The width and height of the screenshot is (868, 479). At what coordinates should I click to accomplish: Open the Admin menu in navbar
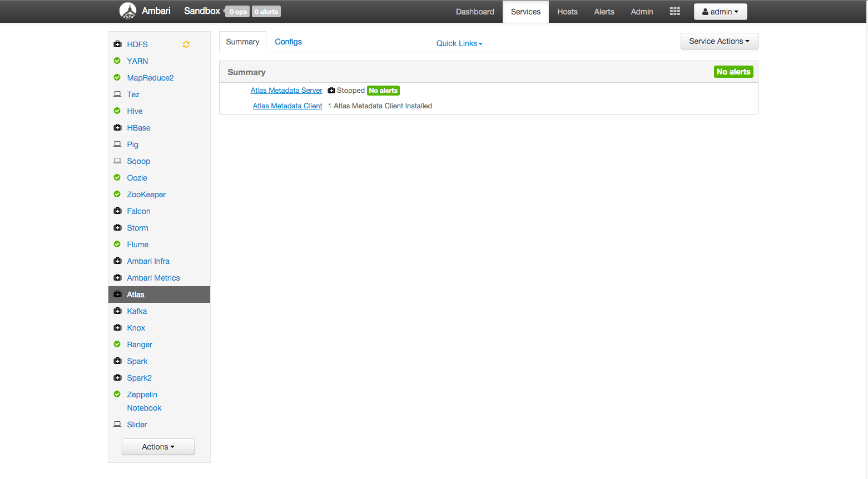(642, 12)
